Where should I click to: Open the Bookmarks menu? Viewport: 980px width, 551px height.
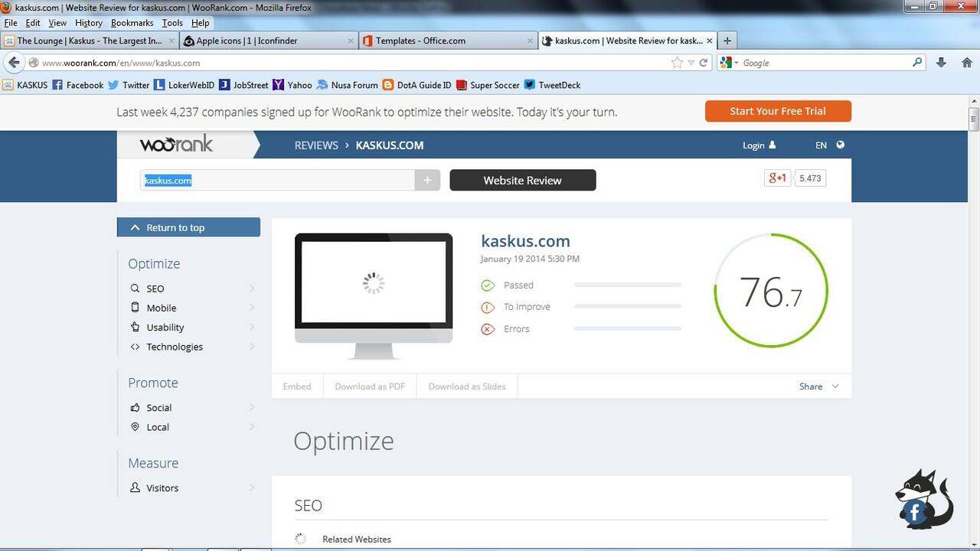(132, 23)
